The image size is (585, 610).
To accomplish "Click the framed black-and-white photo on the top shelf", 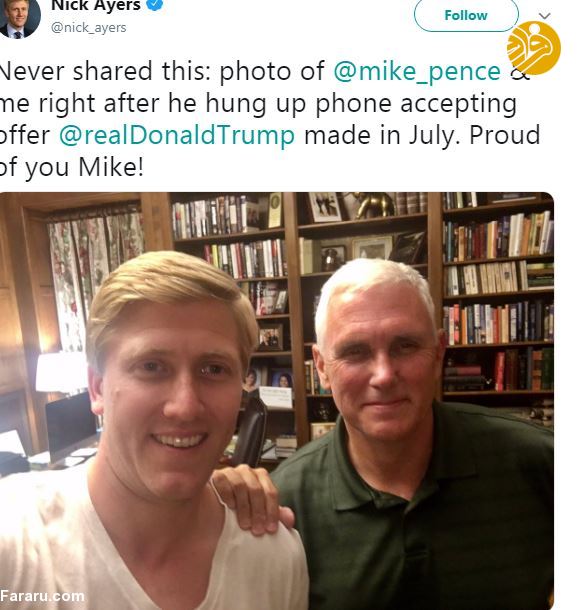I will click(x=324, y=207).
